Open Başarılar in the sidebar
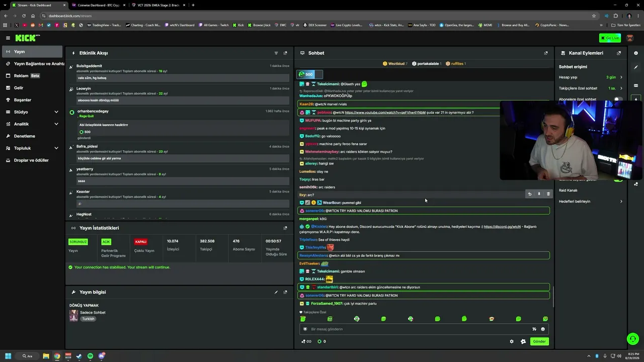Viewport: 644px width, 362px height. pos(31,100)
